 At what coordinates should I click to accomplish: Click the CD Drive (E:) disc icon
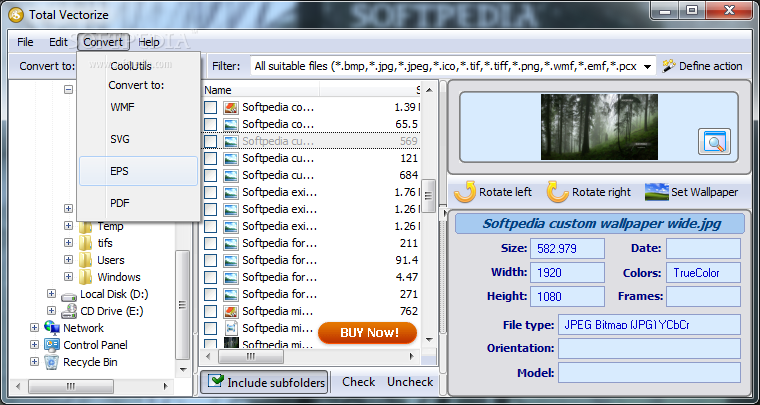click(68, 311)
